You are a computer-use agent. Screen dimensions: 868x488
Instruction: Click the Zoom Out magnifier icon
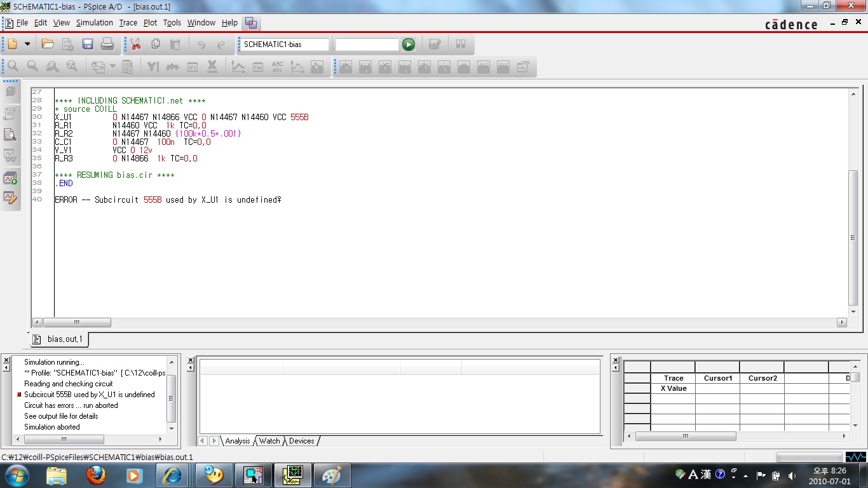pos(32,66)
